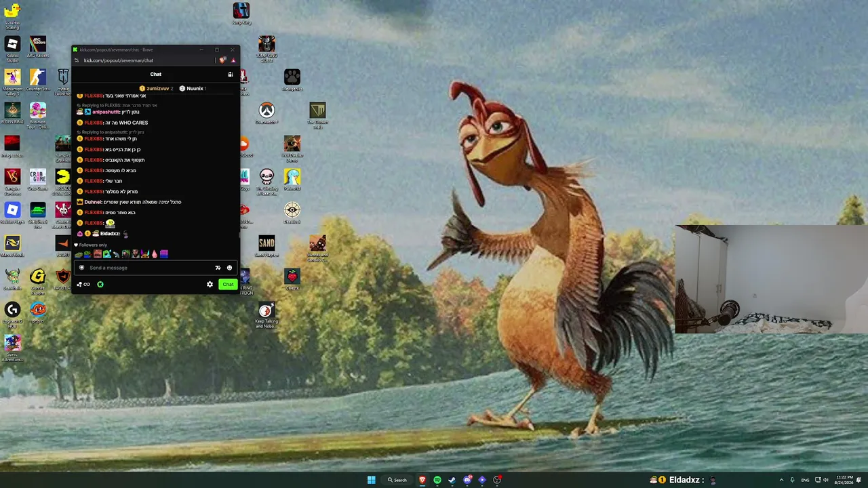Viewport: 868px width, 488px height.
Task: Show chat users list icon
Action: pos(231,75)
